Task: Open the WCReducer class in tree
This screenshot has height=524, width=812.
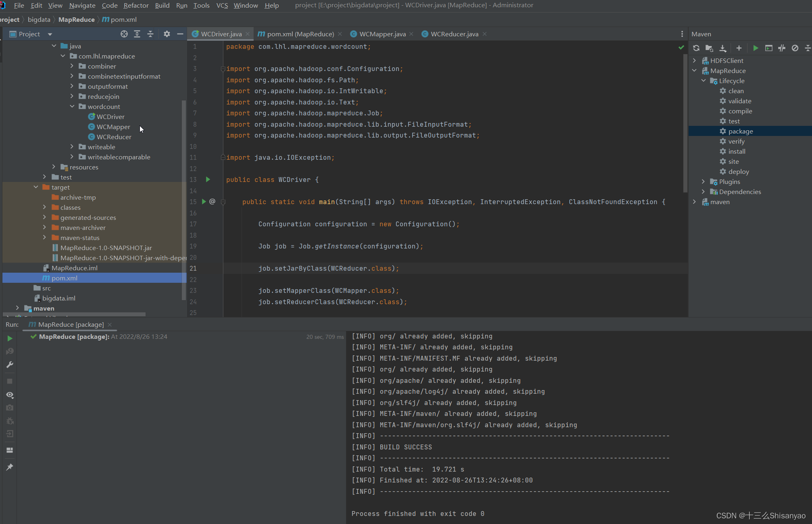Action: click(114, 137)
